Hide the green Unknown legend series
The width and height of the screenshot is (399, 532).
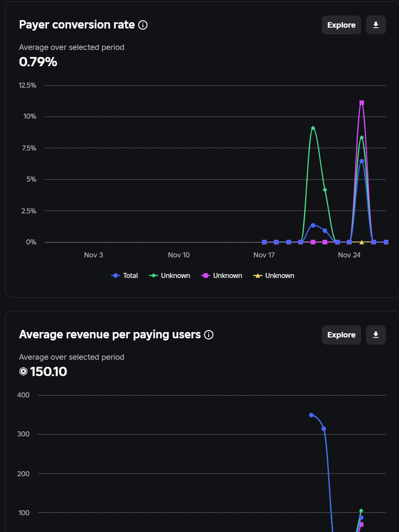[171, 275]
